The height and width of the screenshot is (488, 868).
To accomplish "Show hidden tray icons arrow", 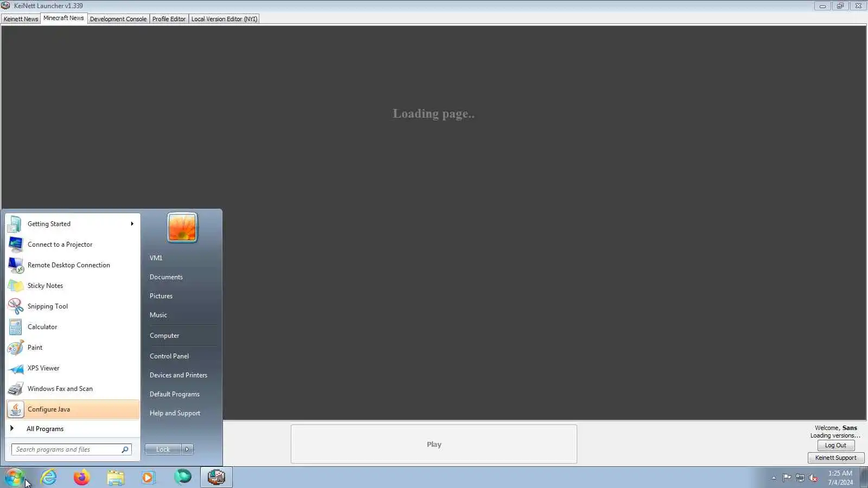I will [774, 478].
